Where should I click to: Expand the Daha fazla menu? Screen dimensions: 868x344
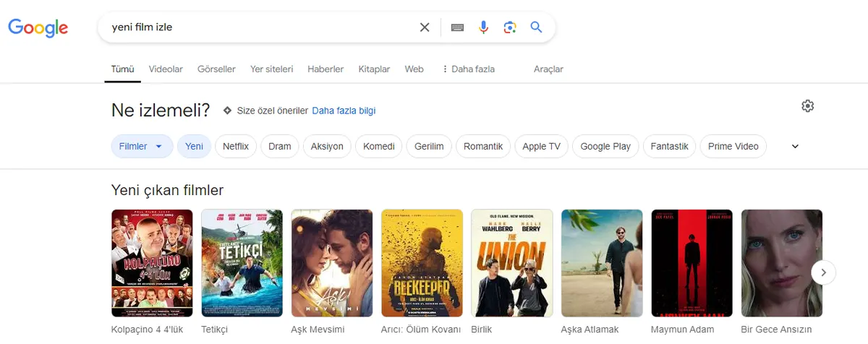(468, 69)
